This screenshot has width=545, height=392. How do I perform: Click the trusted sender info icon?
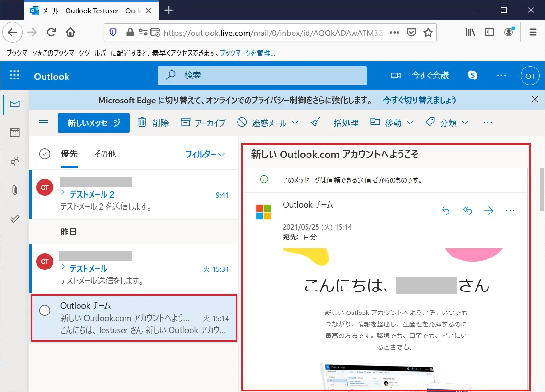point(264,179)
